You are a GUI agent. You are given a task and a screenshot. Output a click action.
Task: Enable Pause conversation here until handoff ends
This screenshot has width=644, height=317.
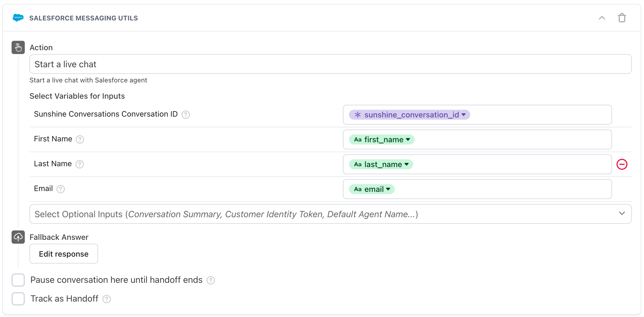pyautogui.click(x=18, y=280)
